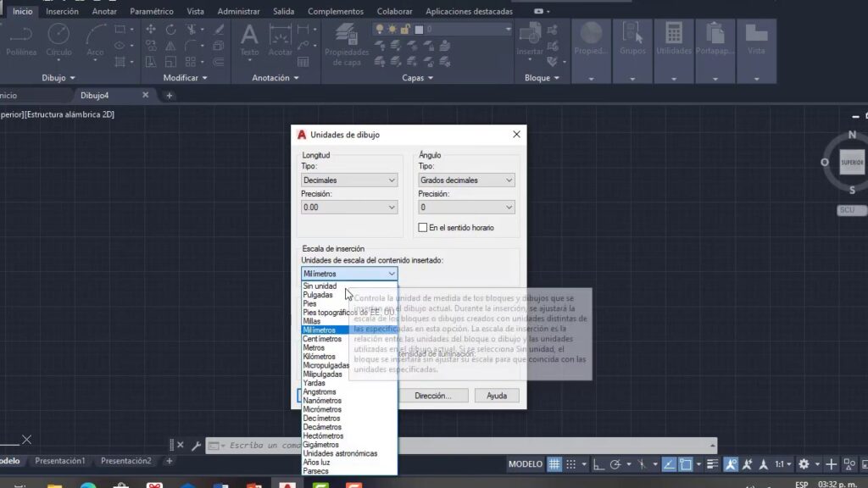This screenshot has height=488, width=868.
Task: Toggle ortho mode in status bar
Action: (x=599, y=464)
